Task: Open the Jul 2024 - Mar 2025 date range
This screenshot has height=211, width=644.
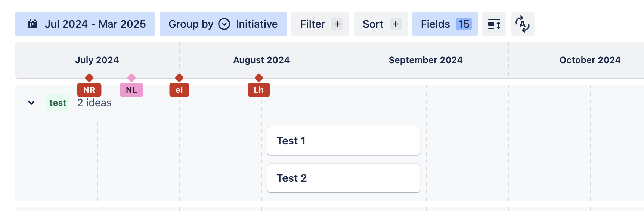Action: pos(85,24)
